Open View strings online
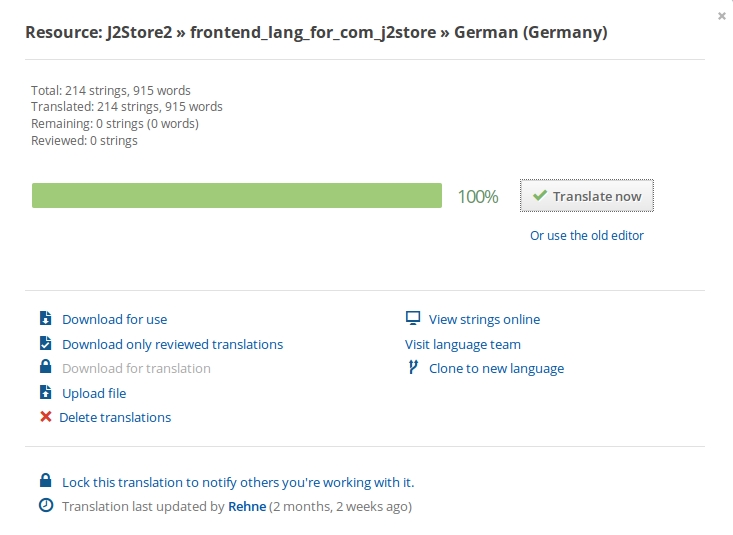The height and width of the screenshot is (535, 733). click(484, 319)
